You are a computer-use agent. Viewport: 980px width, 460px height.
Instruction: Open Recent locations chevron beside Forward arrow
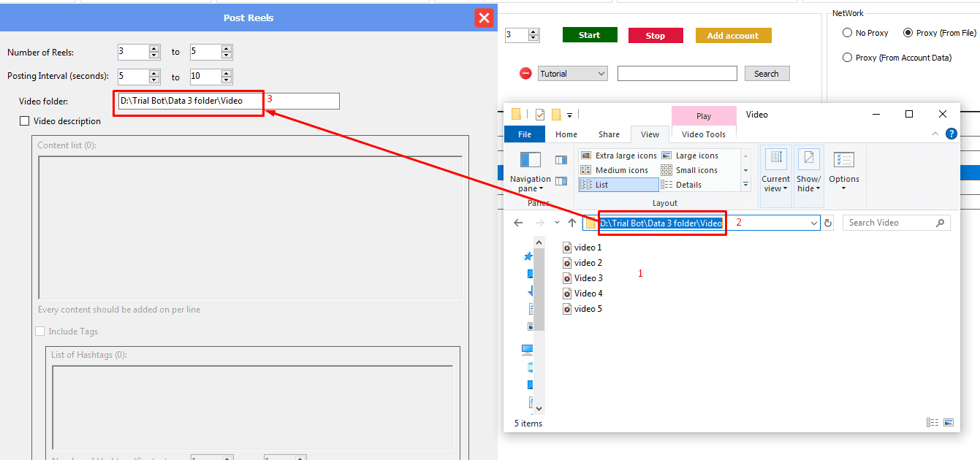click(557, 223)
